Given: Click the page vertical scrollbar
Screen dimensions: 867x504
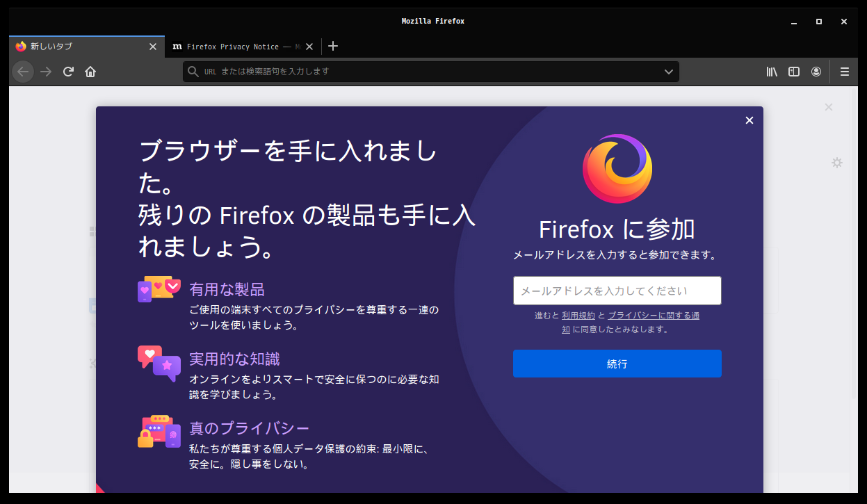Looking at the screenshot, I should click(x=854, y=243).
